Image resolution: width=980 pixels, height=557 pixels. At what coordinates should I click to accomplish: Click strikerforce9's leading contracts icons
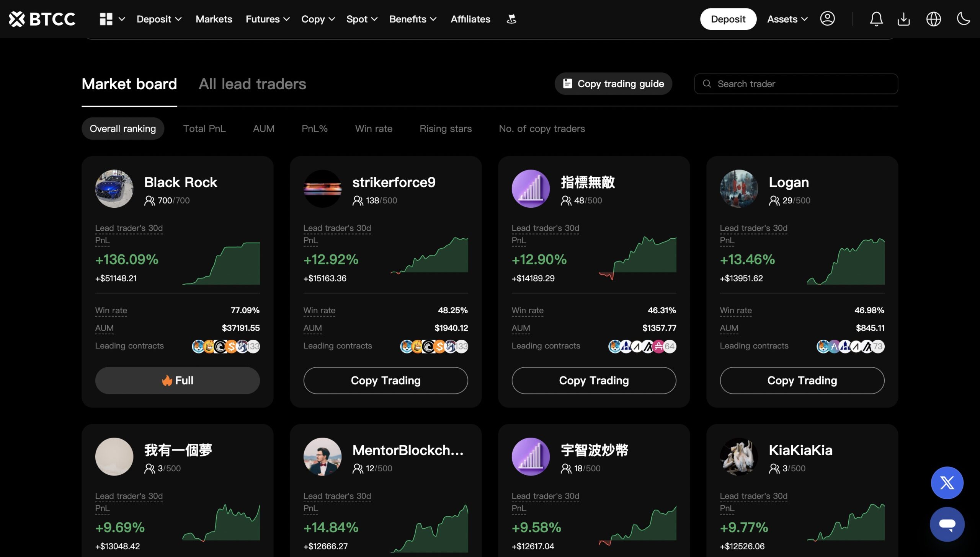tap(434, 347)
